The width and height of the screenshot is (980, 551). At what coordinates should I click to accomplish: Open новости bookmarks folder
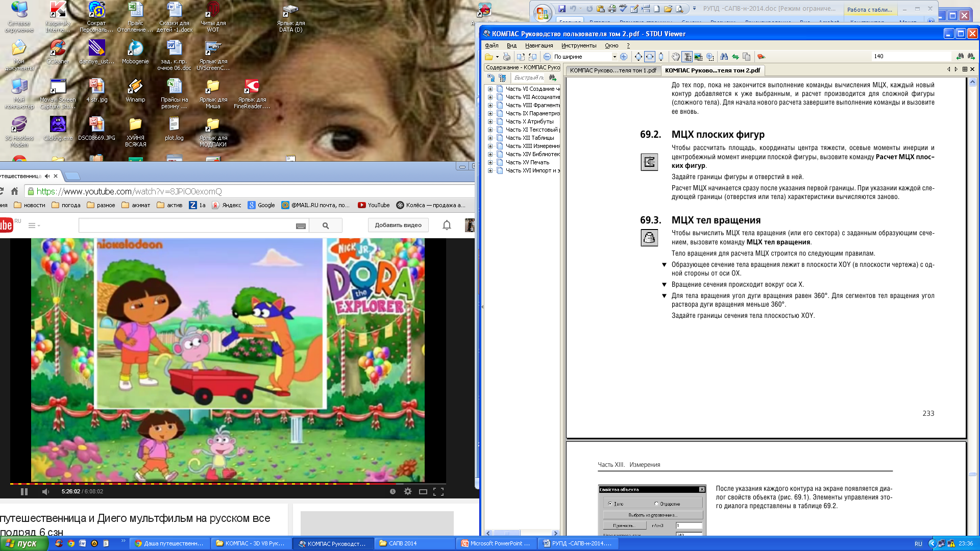[x=30, y=205]
